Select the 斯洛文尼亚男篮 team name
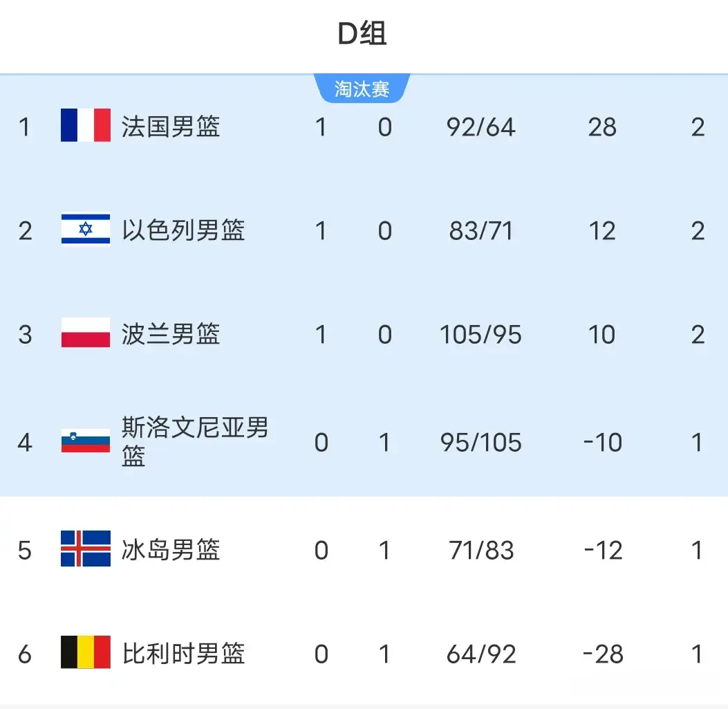The height and width of the screenshot is (709, 728). pos(194,441)
